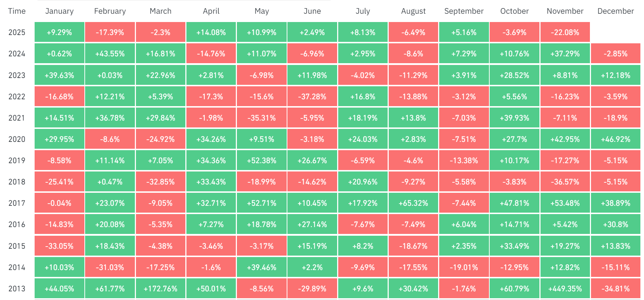Select the October 2023 cell showing +28.52%
644x300 pixels.
[515, 75]
